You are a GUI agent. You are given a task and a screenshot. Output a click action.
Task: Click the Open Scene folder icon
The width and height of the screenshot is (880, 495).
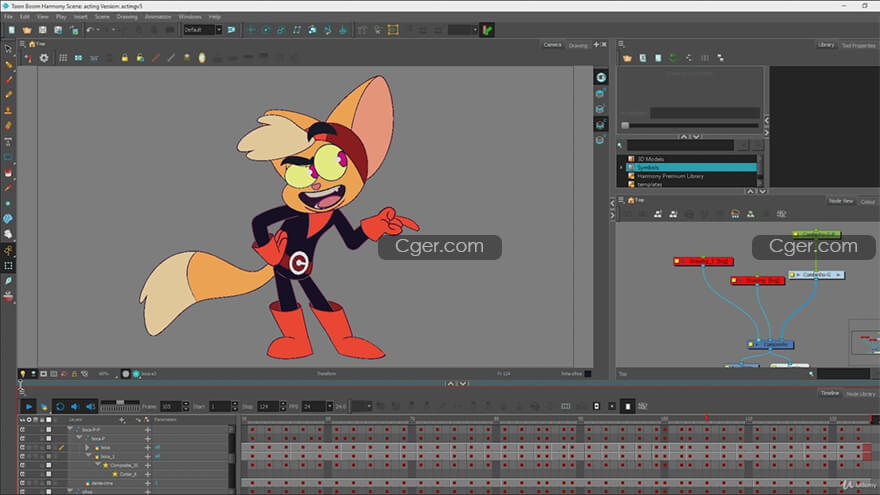point(27,30)
